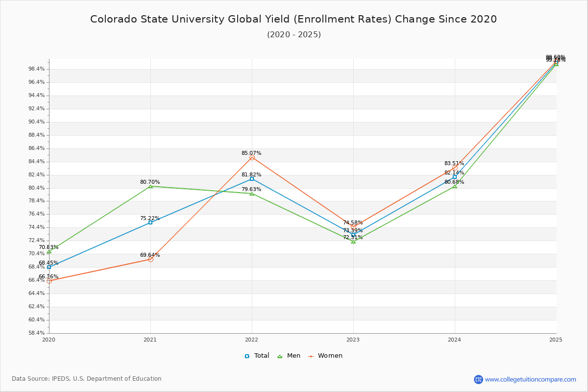Click the 2024 x-axis label
This screenshot has width=588, height=392.
pyautogui.click(x=455, y=340)
